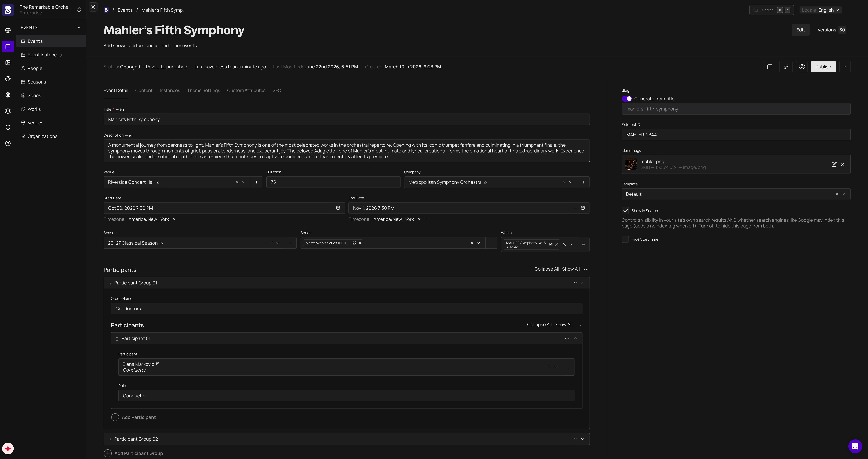Collapse Participant 01 panel
The width and height of the screenshot is (868, 459).
click(575, 338)
